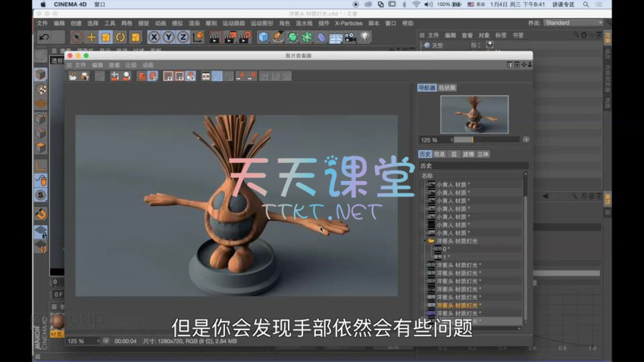The height and width of the screenshot is (362, 644).
Task: Toggle the X axis lock
Action: [x=154, y=37]
